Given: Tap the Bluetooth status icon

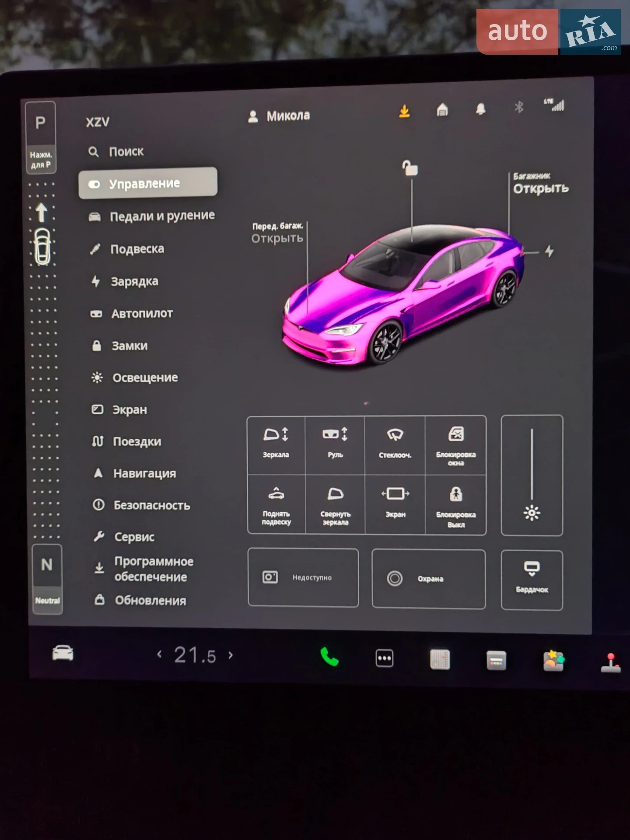Looking at the screenshot, I should (519, 107).
